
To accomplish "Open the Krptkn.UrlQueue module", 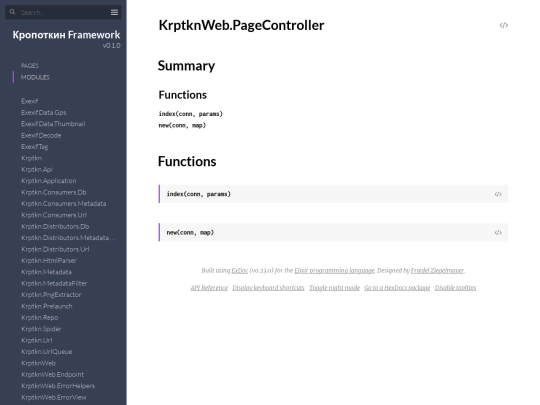I will [x=46, y=352].
